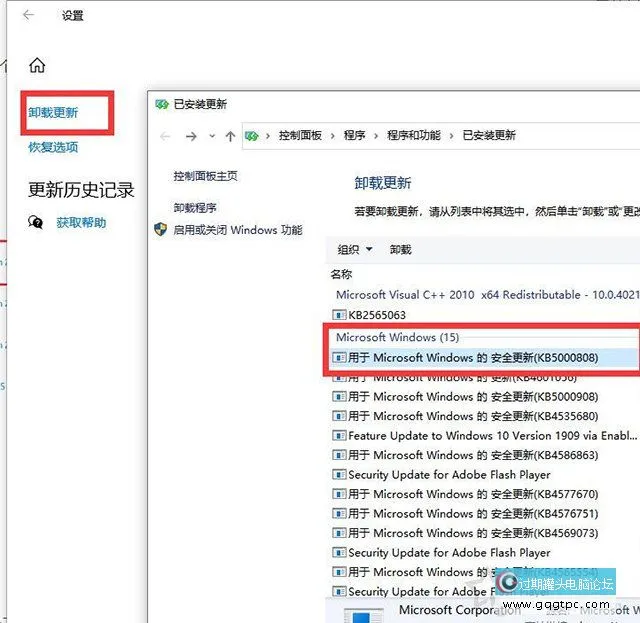Open the 卸载更新 link in Settings
Screen dimensions: 640x623
pyautogui.click(x=53, y=112)
